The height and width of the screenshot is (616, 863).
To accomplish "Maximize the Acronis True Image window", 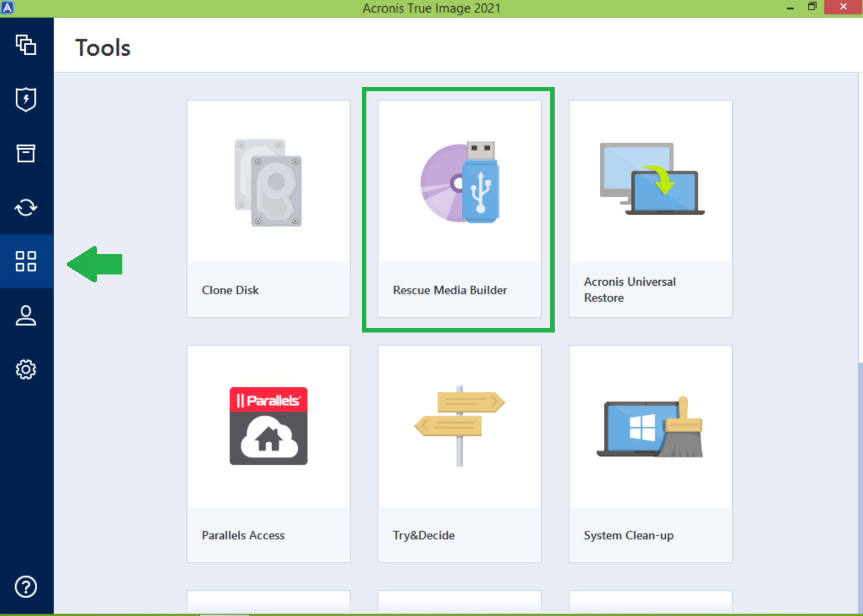I will (x=812, y=7).
